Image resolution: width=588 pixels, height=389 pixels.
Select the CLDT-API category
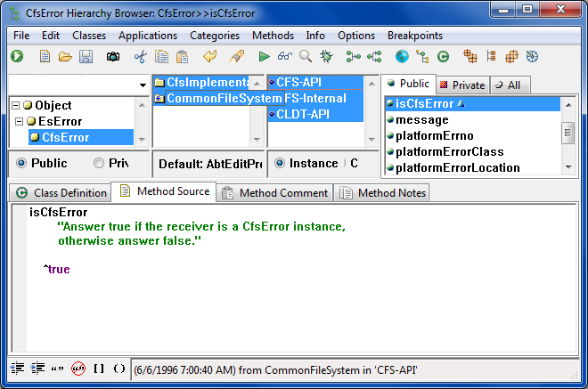(302, 114)
